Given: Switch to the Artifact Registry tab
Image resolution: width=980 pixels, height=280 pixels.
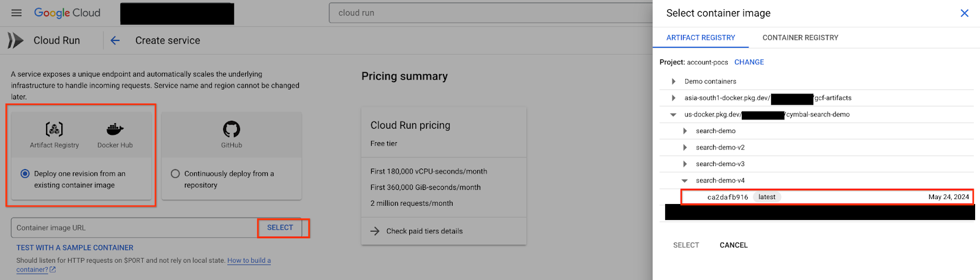Looking at the screenshot, I should [x=701, y=37].
